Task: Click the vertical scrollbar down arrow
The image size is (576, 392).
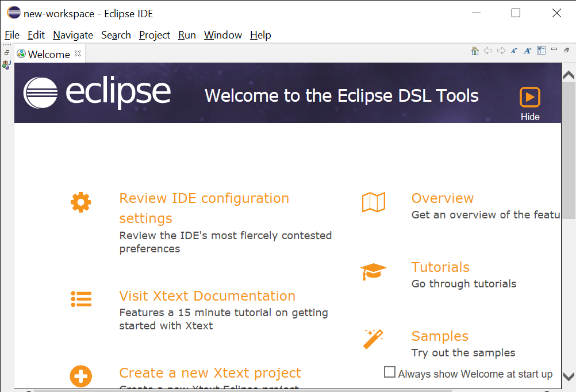Action: tap(569, 377)
